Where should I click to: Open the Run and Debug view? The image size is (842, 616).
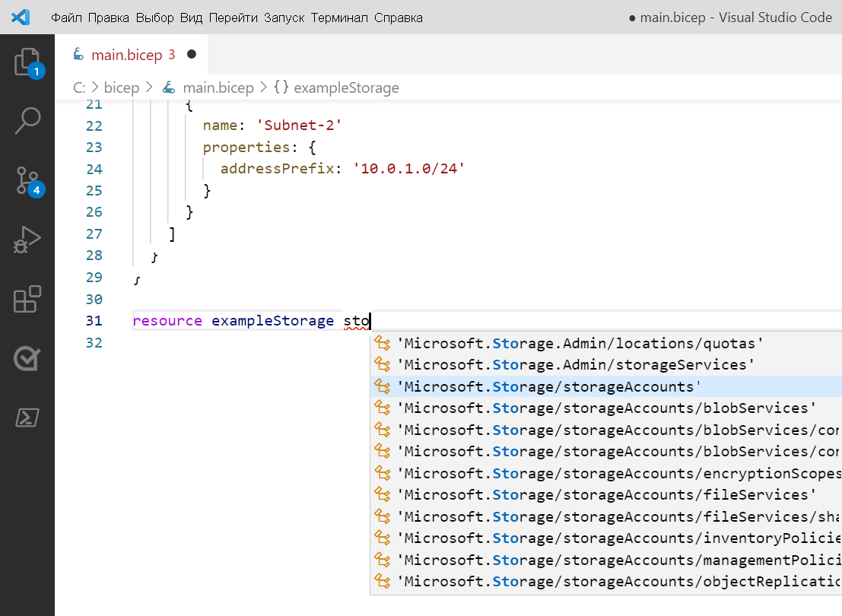(27, 240)
